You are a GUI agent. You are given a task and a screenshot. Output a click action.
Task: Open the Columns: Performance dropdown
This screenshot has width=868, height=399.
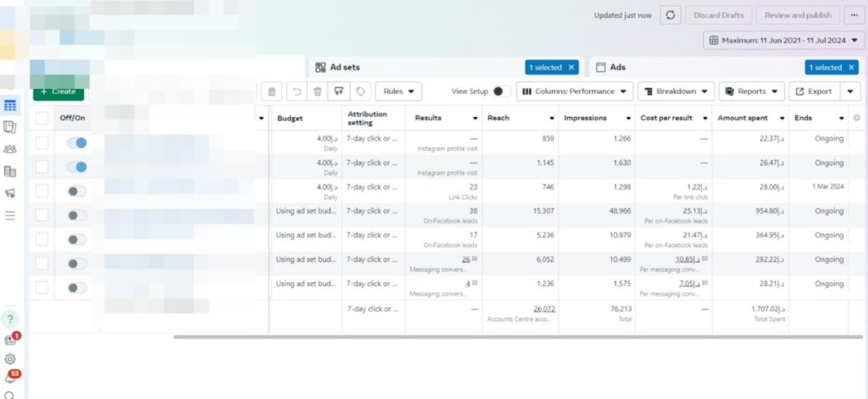(575, 91)
